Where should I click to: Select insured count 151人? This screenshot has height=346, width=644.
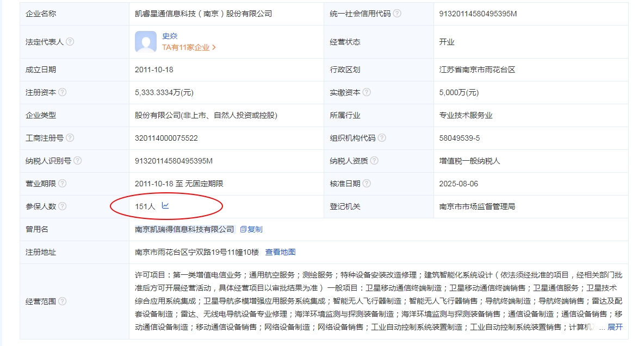pyautogui.click(x=145, y=206)
